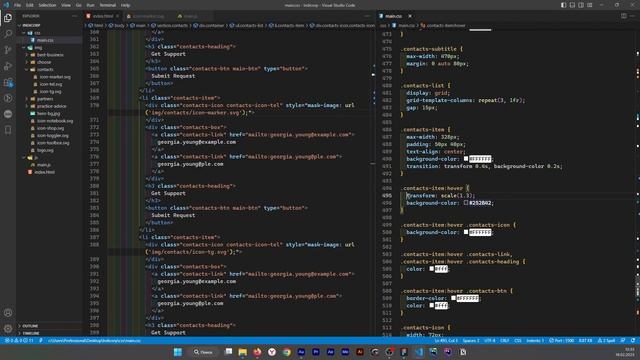This screenshot has width=640, height=360.
Task: Open the Help menu
Action: click(x=125, y=5)
